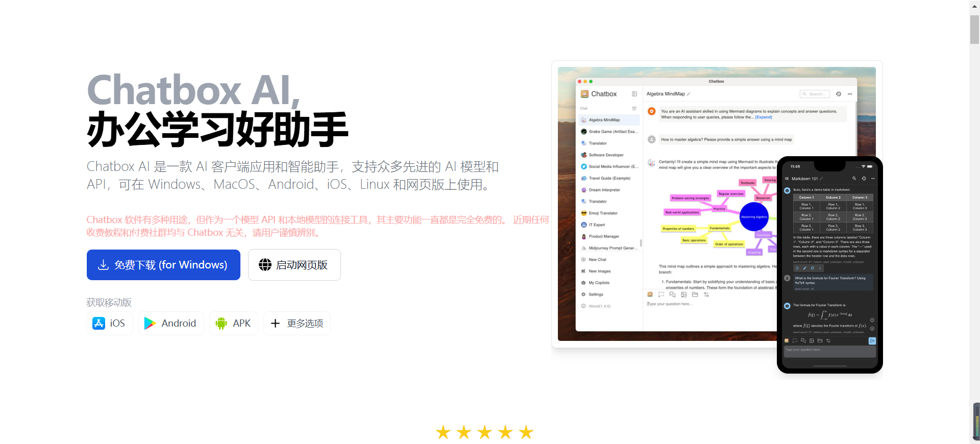The width and height of the screenshot is (980, 444).
Task: Open the three-dot menu in the desktop preview header
Action: 850,94
